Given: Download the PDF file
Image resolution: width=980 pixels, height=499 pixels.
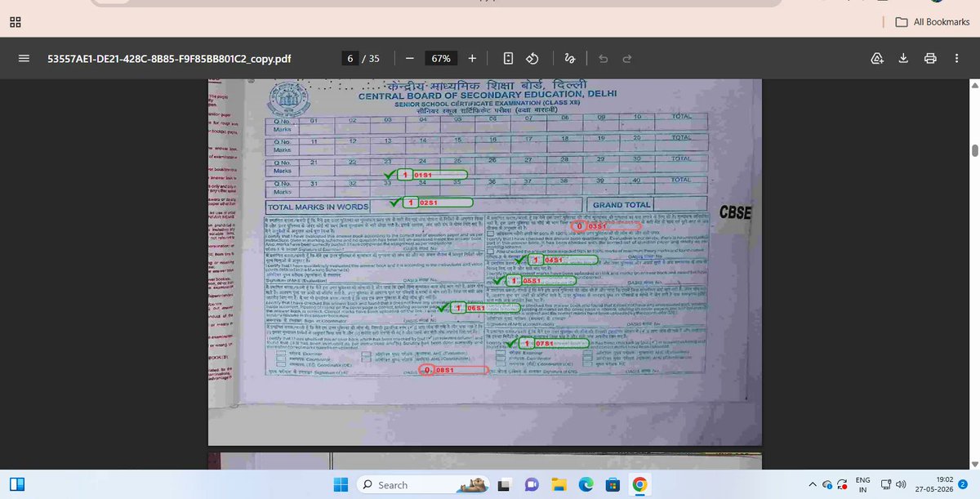Looking at the screenshot, I should coord(904,59).
